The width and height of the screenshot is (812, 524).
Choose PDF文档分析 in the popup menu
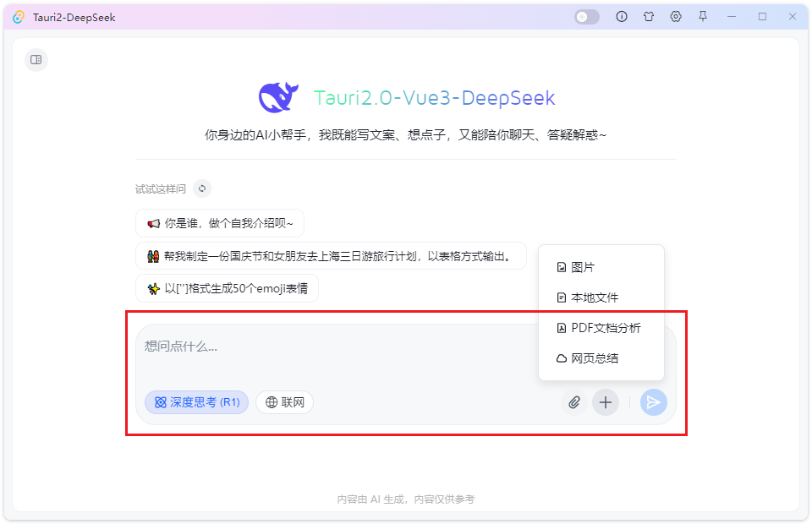tap(601, 327)
